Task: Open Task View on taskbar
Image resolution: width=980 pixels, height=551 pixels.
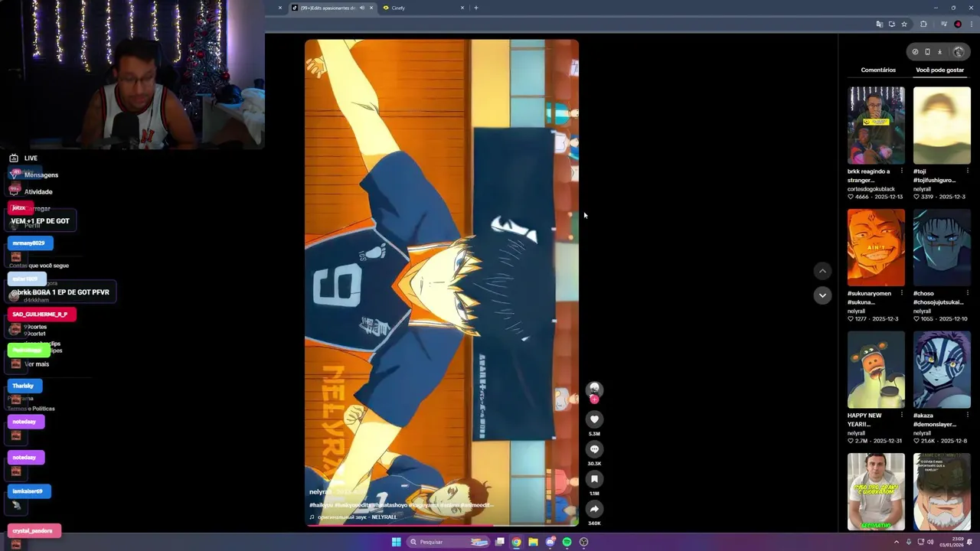Action: pos(500,542)
